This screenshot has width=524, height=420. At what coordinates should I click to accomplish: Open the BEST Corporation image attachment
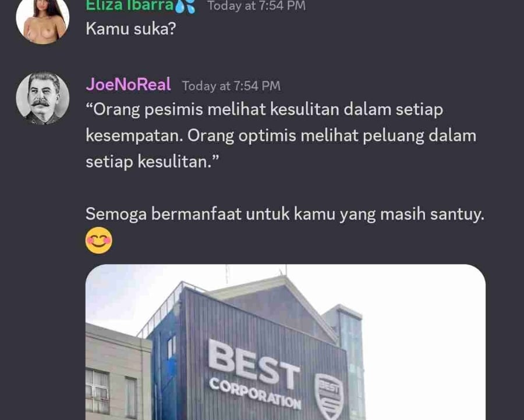[x=285, y=342]
